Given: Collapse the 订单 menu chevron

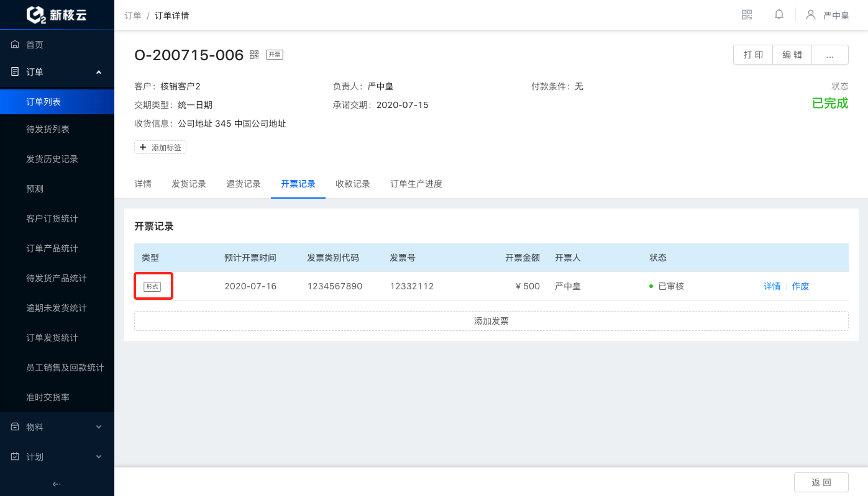Looking at the screenshot, I should (x=98, y=72).
